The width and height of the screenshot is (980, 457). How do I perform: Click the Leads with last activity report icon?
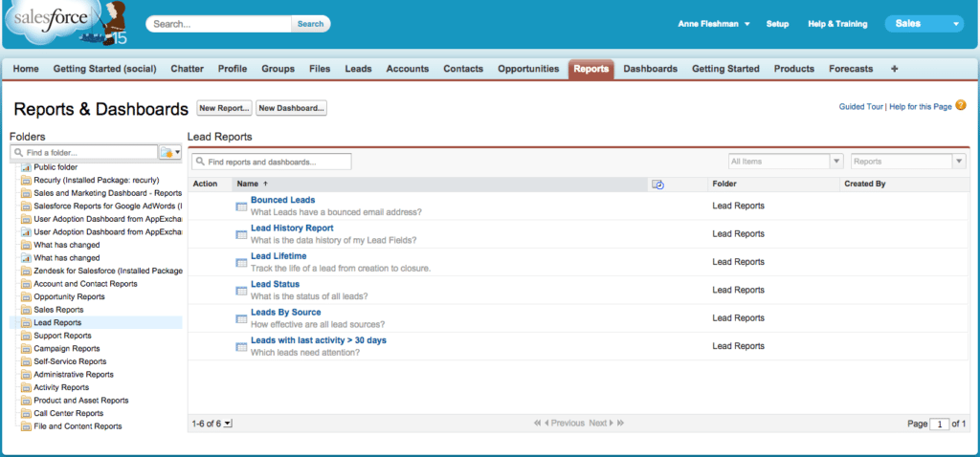(241, 347)
